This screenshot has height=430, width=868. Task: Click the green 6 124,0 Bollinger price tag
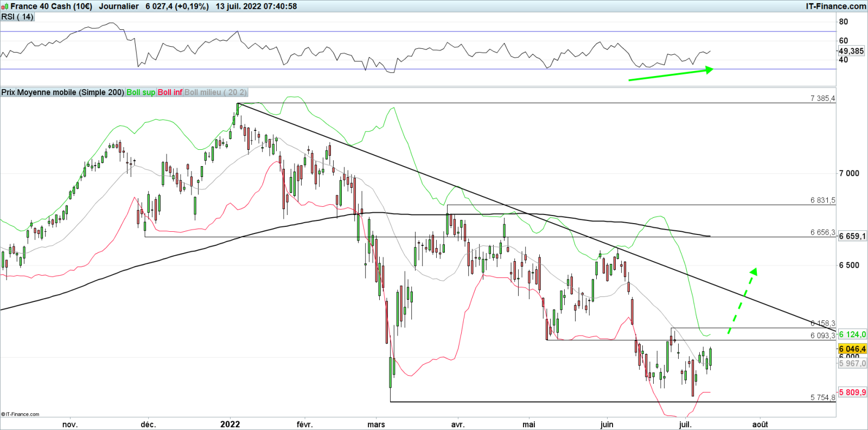coord(852,334)
